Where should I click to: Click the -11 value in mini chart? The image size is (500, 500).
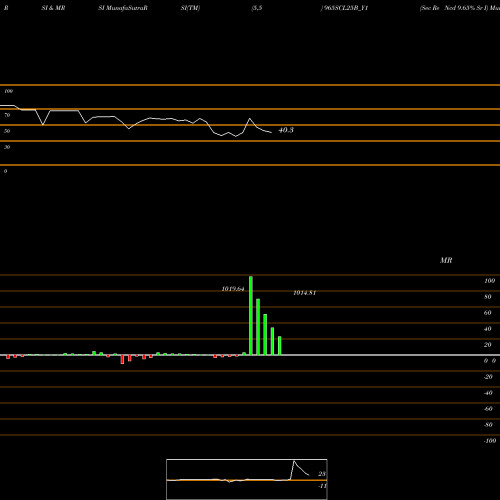click(322, 486)
